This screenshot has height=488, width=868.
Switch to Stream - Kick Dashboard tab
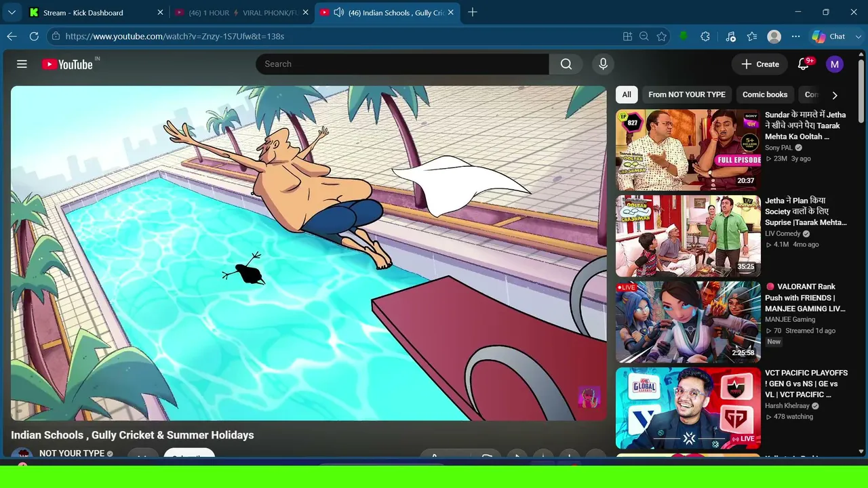pos(96,12)
